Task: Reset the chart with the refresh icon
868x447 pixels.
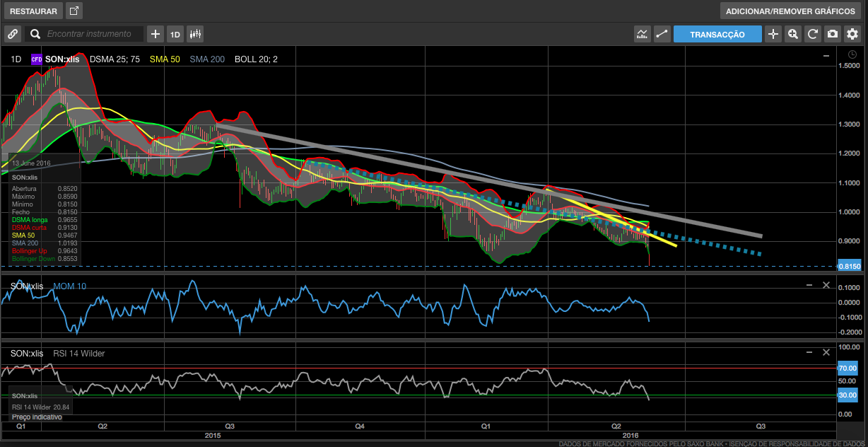Action: point(813,34)
